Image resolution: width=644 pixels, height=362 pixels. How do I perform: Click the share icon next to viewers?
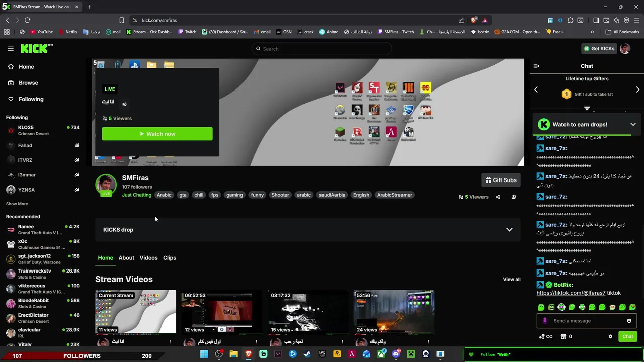498,197
